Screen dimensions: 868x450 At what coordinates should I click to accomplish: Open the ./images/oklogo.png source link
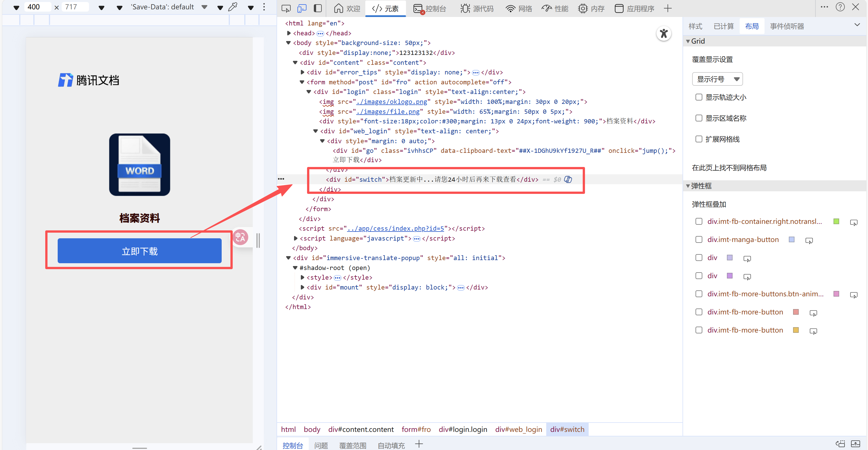[392, 102]
